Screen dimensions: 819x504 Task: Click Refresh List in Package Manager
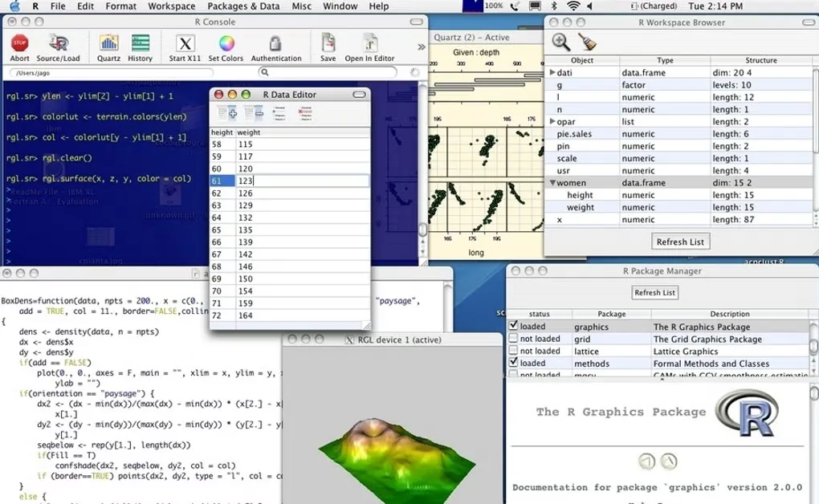[x=654, y=292]
